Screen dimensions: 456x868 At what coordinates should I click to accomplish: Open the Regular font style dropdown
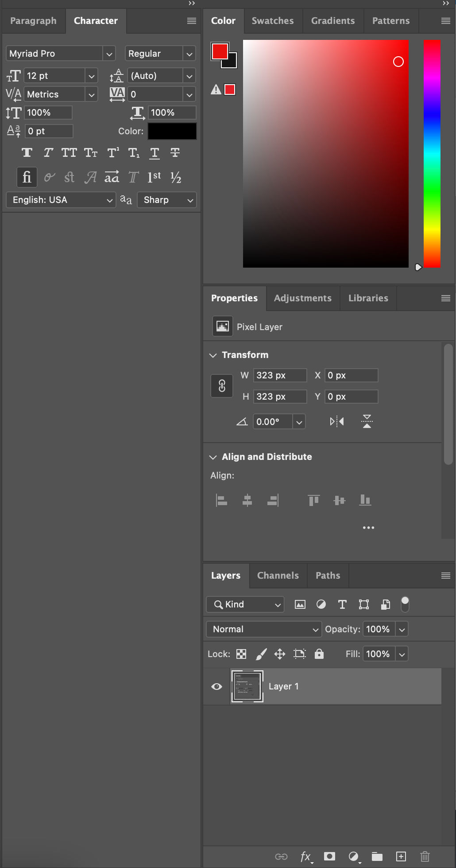coord(189,54)
